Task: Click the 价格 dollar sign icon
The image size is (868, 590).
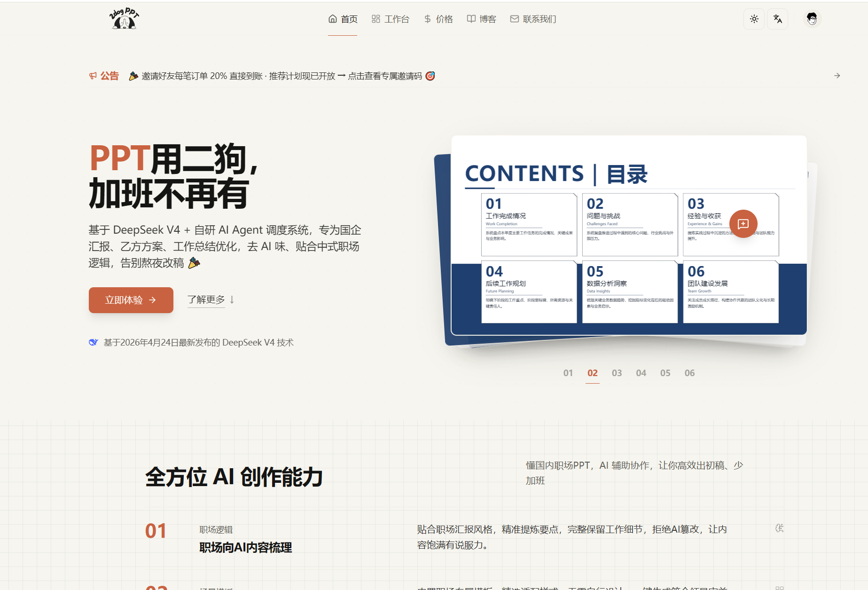Action: [427, 19]
